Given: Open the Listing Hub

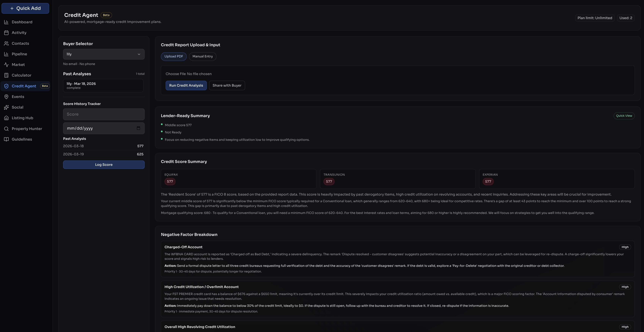Looking at the screenshot, I should tap(22, 118).
